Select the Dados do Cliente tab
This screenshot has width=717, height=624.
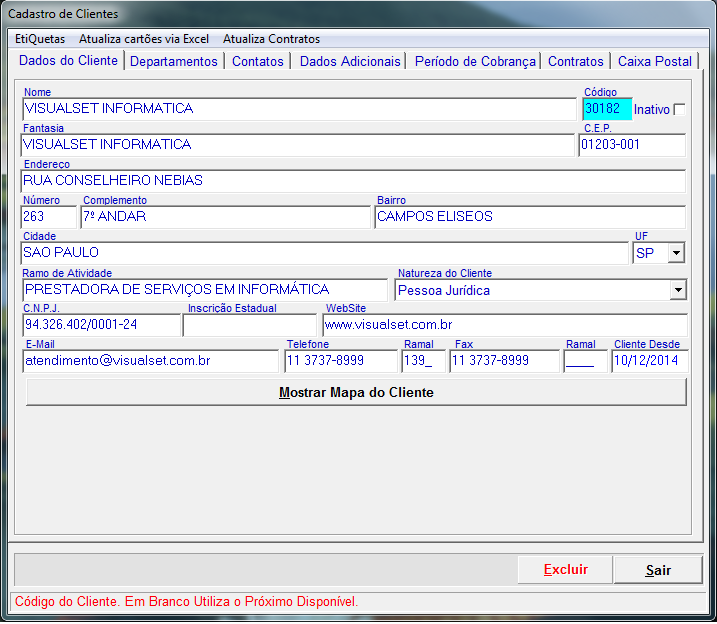pos(68,60)
